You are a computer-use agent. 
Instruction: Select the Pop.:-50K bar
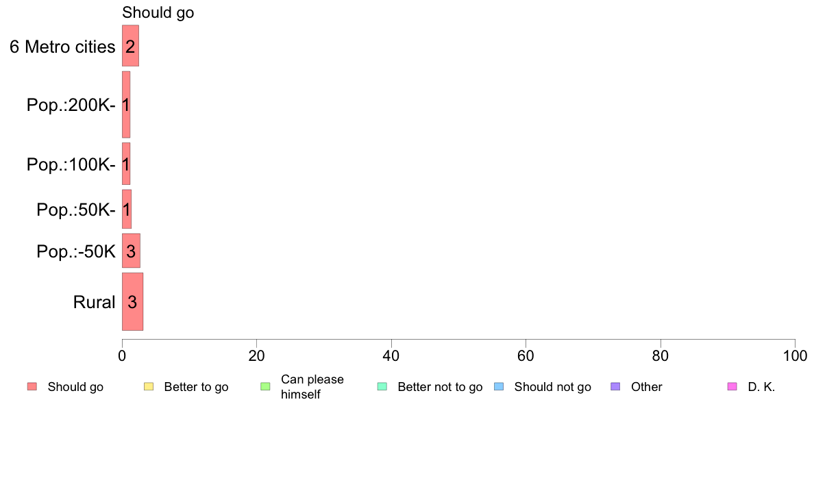tap(132, 251)
